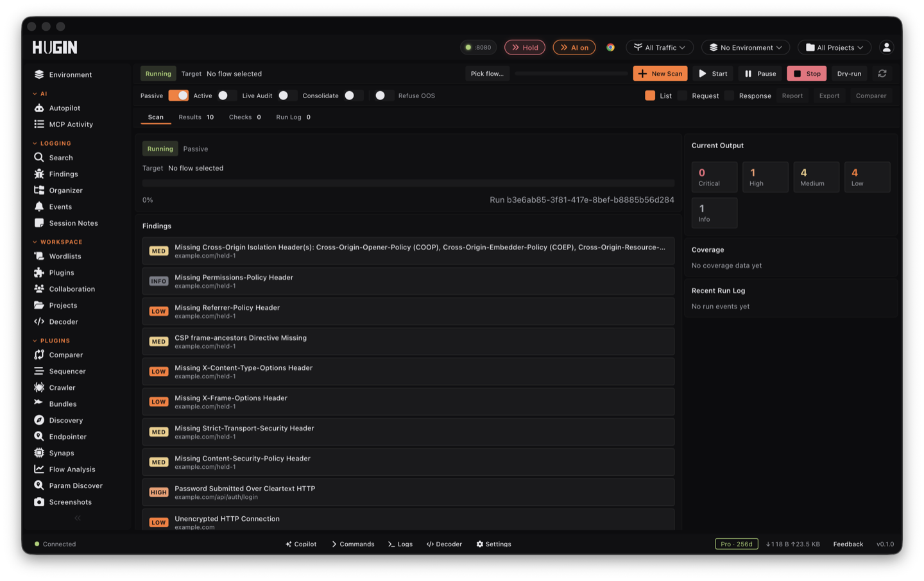Open the No Environment dropdown

[746, 47]
